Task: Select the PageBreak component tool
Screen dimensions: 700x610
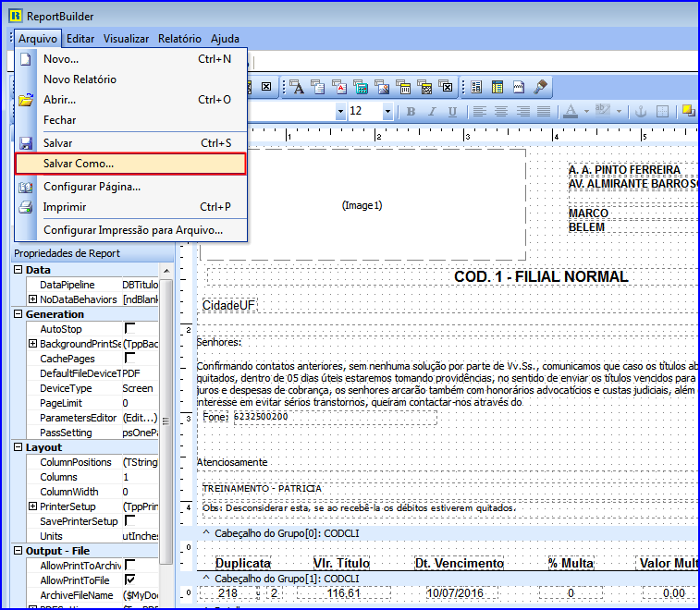Action: coord(519,87)
